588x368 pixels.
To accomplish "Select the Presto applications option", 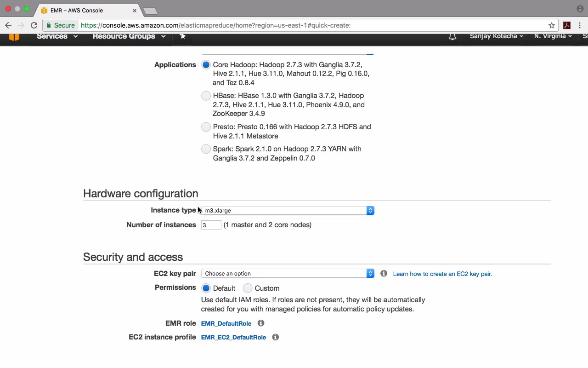I will [x=206, y=127].
